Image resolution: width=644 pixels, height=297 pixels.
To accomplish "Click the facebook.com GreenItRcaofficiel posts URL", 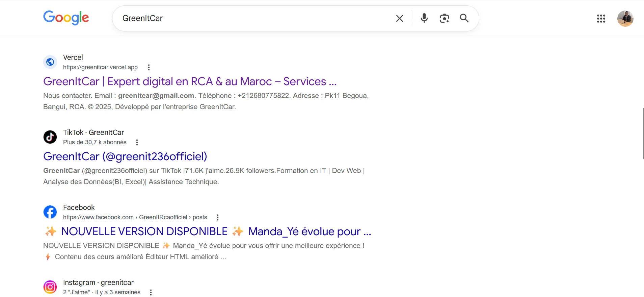I will click(135, 217).
